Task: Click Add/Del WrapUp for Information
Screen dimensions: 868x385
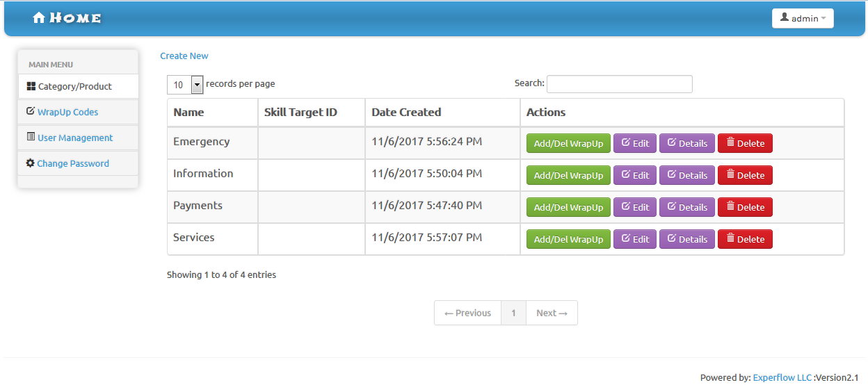Action: click(x=568, y=175)
